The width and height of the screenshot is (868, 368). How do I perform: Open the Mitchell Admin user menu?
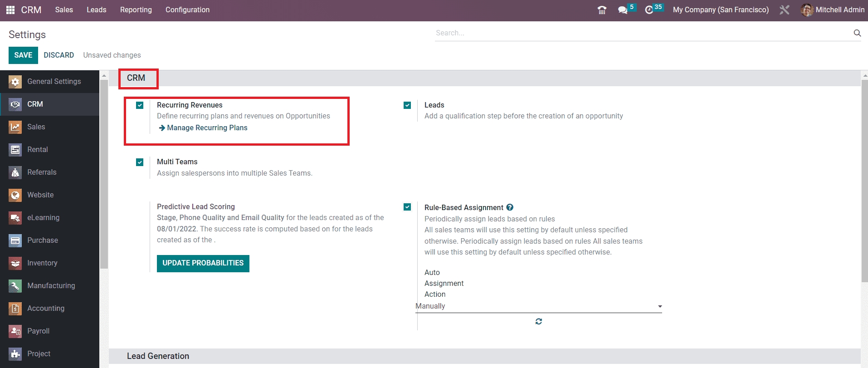(x=833, y=10)
